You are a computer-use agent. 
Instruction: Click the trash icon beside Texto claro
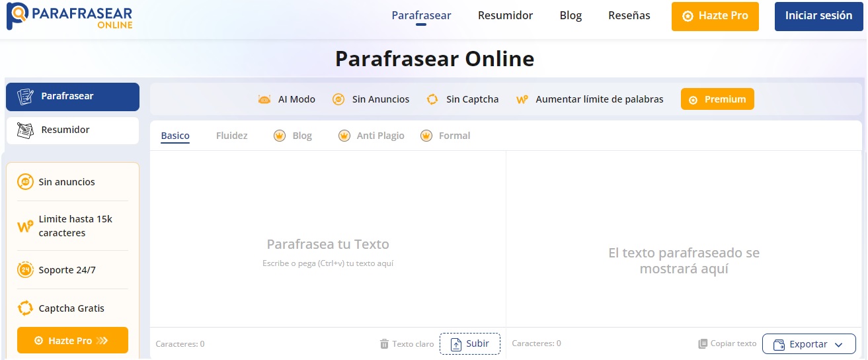384,344
